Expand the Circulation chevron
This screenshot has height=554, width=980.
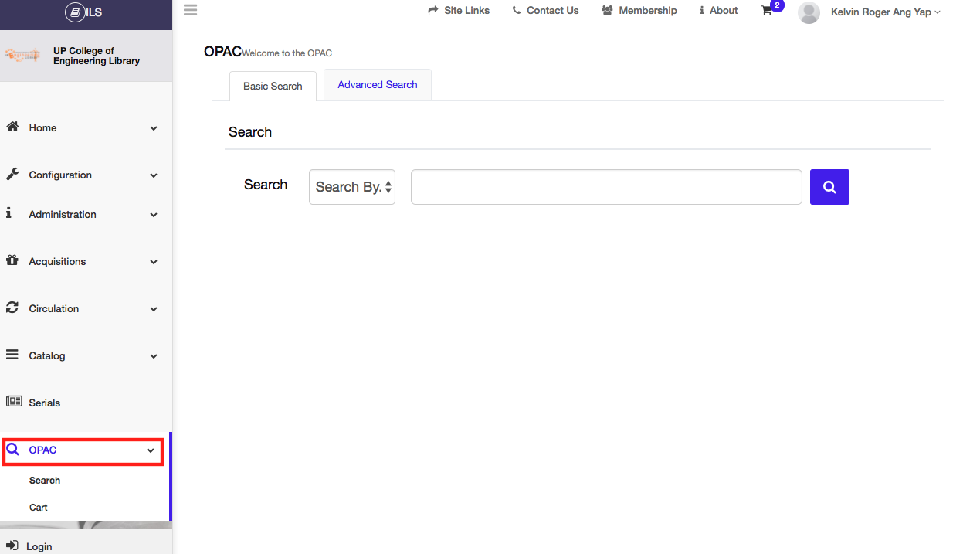click(x=154, y=309)
